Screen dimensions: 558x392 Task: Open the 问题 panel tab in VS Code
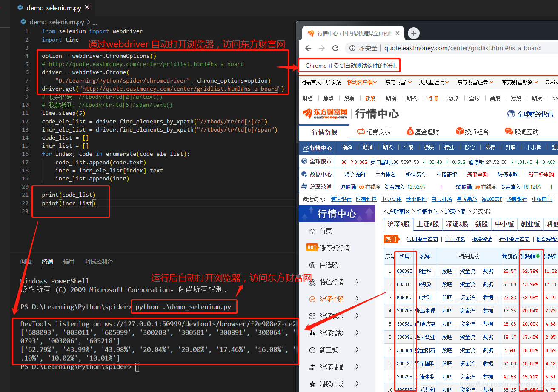(x=26, y=261)
